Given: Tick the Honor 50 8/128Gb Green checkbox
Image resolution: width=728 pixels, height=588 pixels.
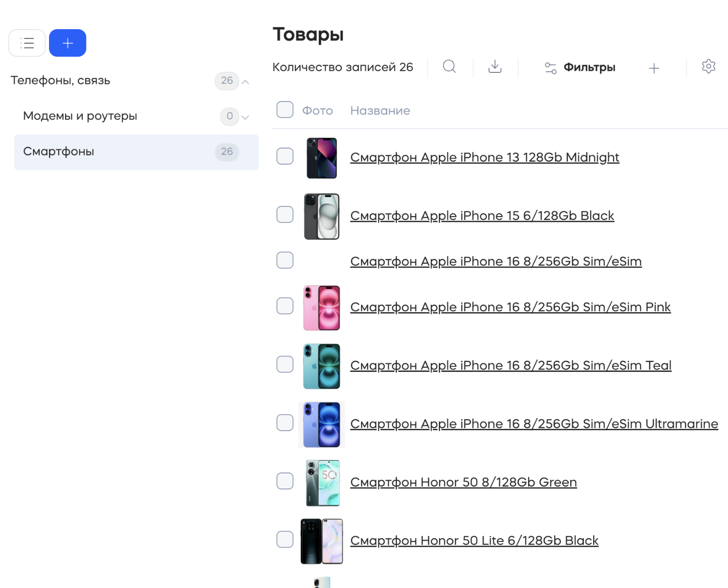Looking at the screenshot, I should point(285,481).
